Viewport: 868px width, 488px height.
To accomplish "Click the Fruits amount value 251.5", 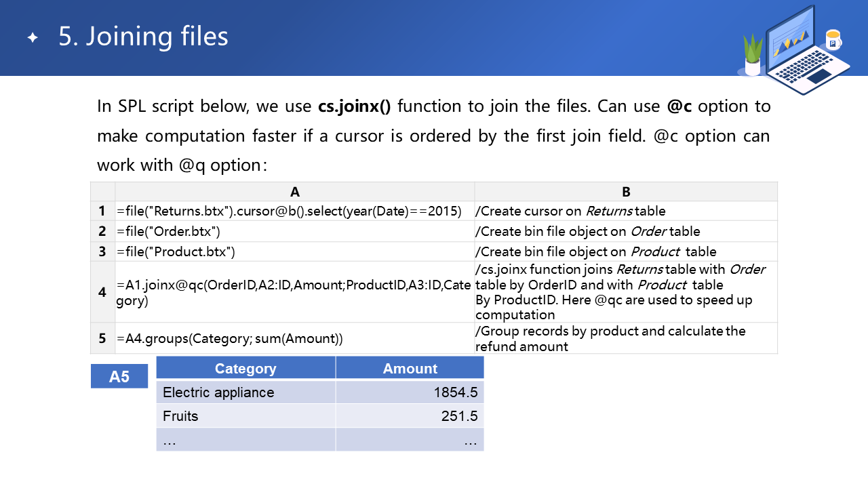I will (459, 416).
